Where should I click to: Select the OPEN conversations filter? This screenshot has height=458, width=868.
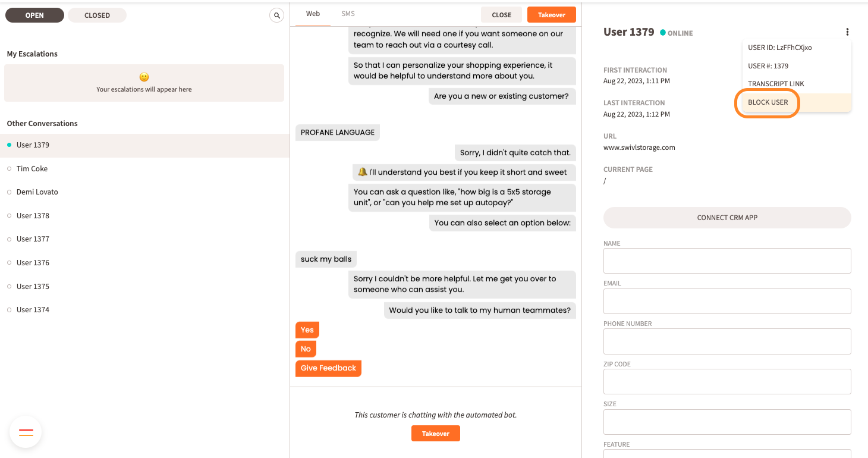34,15
